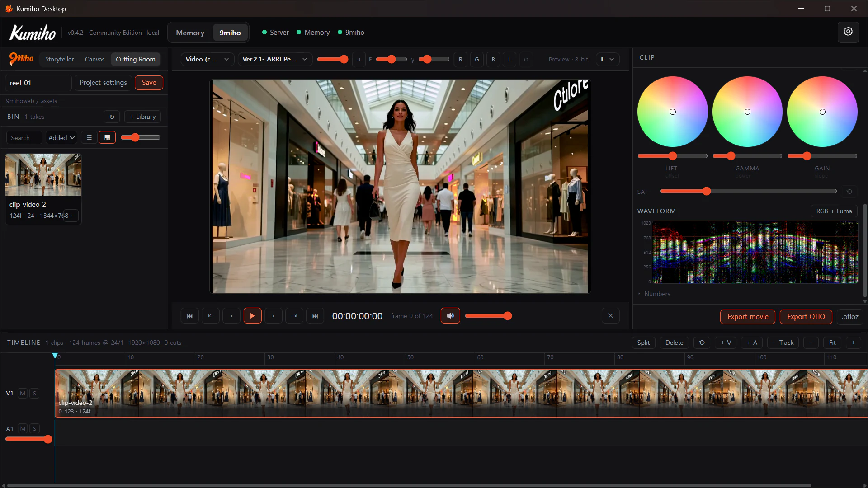Open the settings gear icon
Viewport: 868px width, 488px height.
848,32
